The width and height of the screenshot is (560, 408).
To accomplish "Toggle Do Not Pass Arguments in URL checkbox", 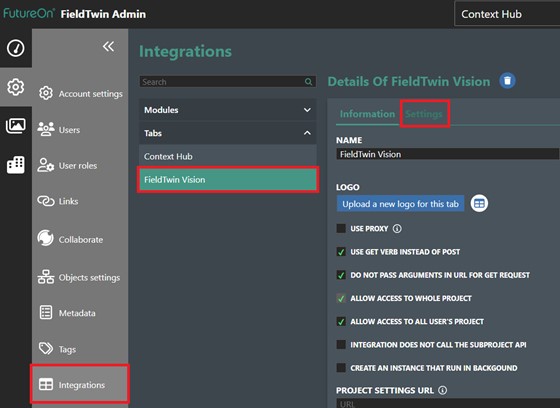I will coord(341,275).
